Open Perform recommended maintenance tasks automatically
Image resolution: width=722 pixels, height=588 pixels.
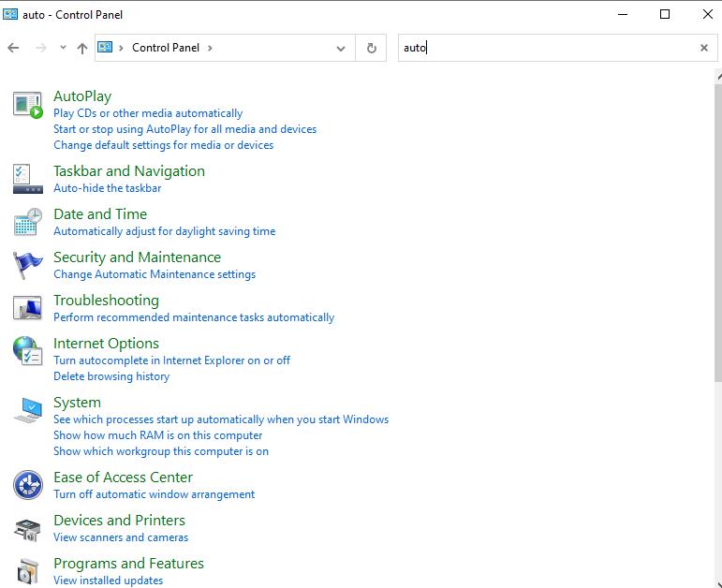tap(194, 317)
